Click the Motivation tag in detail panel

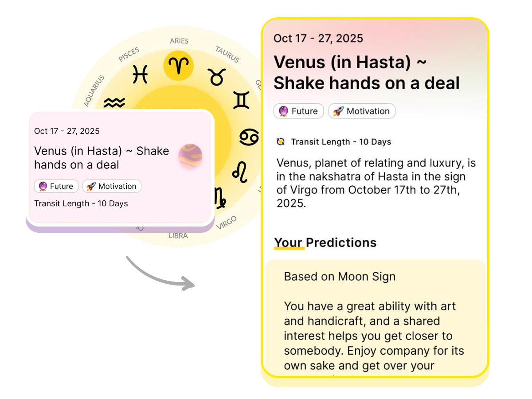[x=362, y=111]
